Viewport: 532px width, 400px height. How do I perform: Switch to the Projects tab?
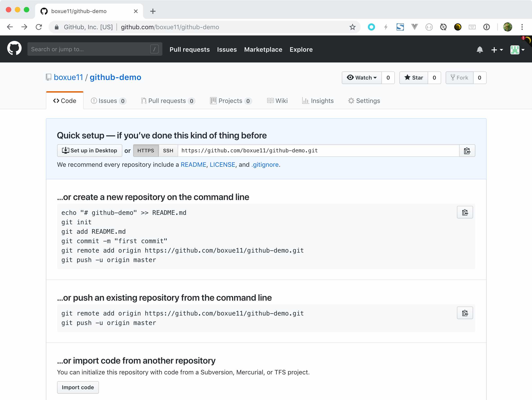(231, 101)
